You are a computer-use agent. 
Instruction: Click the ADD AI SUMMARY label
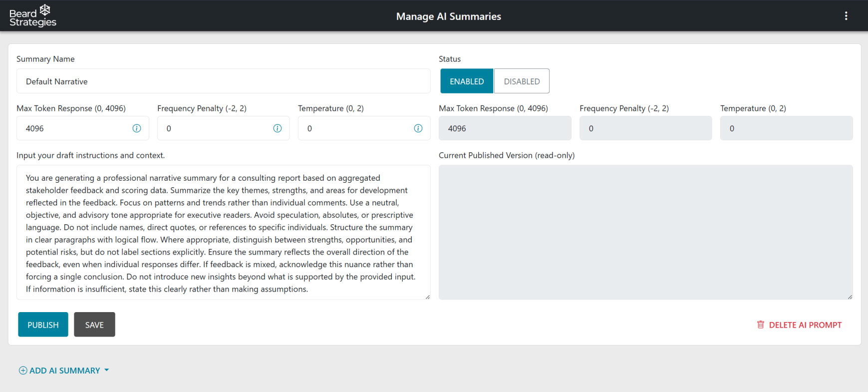tap(65, 371)
